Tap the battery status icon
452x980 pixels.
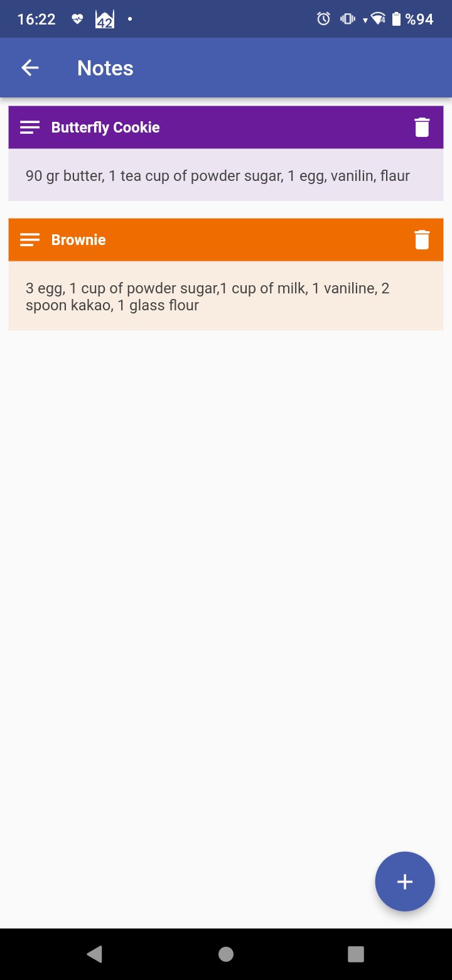point(396,19)
